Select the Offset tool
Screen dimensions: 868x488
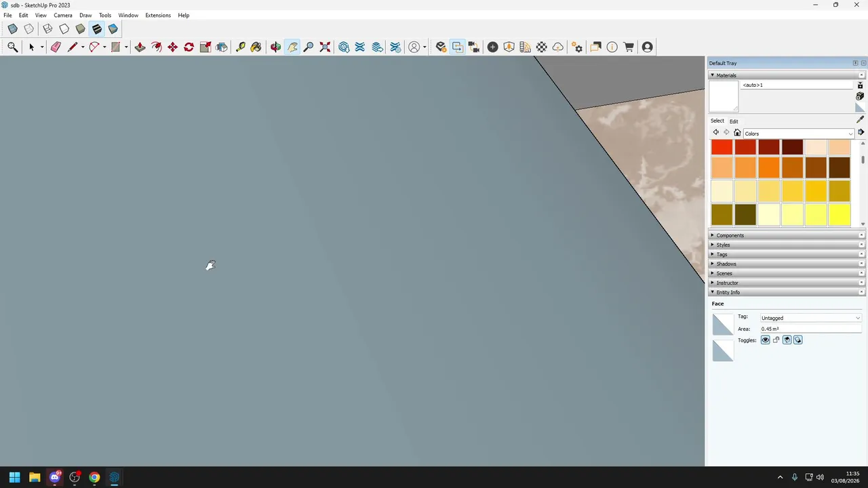coord(157,47)
